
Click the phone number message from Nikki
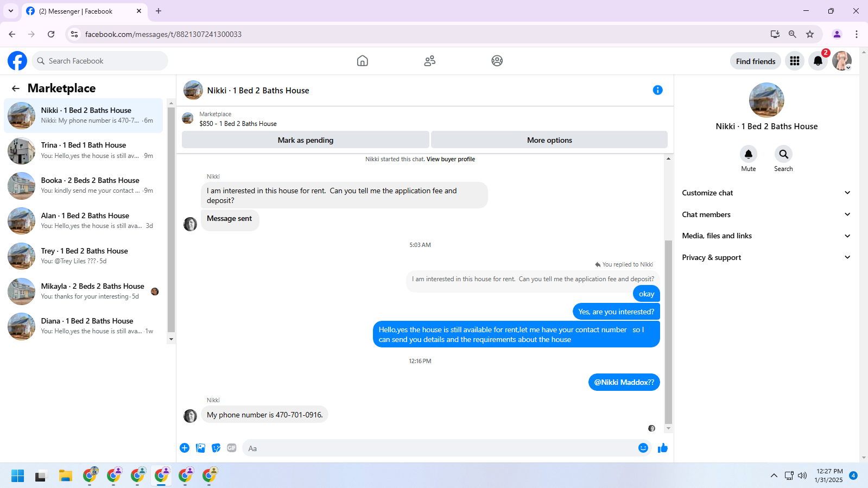265,415
